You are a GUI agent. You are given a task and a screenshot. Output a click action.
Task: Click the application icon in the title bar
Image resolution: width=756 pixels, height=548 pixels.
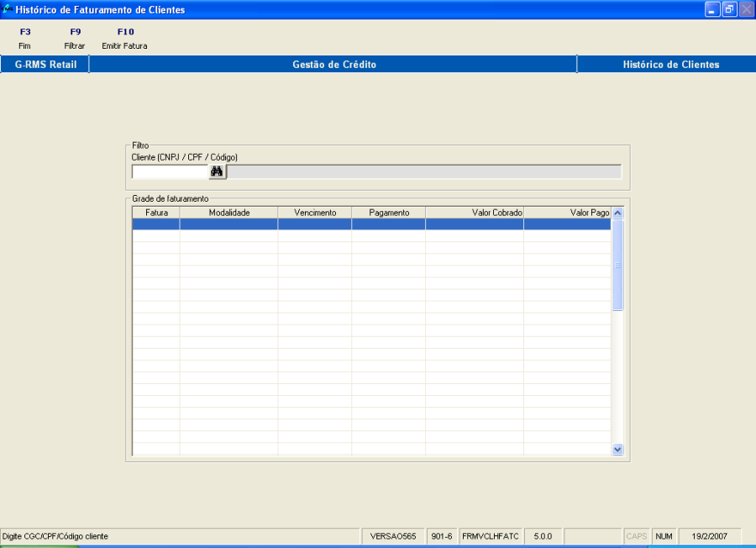(8, 8)
